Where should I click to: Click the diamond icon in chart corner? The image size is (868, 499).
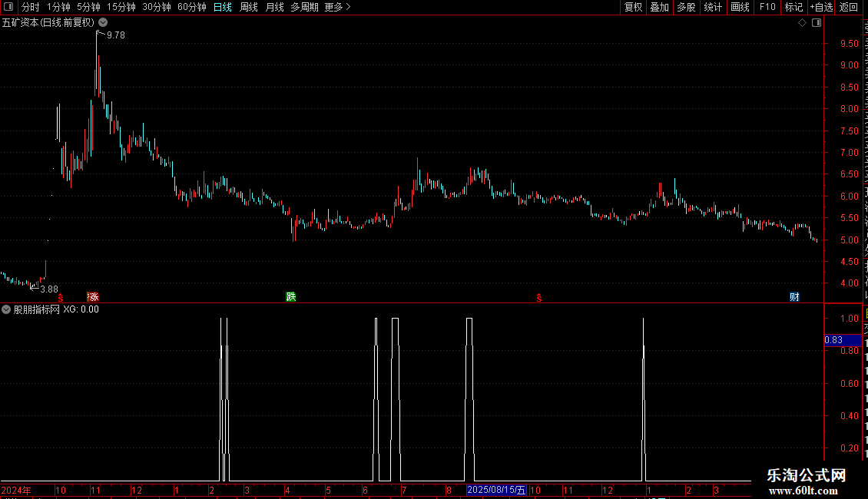(802, 23)
